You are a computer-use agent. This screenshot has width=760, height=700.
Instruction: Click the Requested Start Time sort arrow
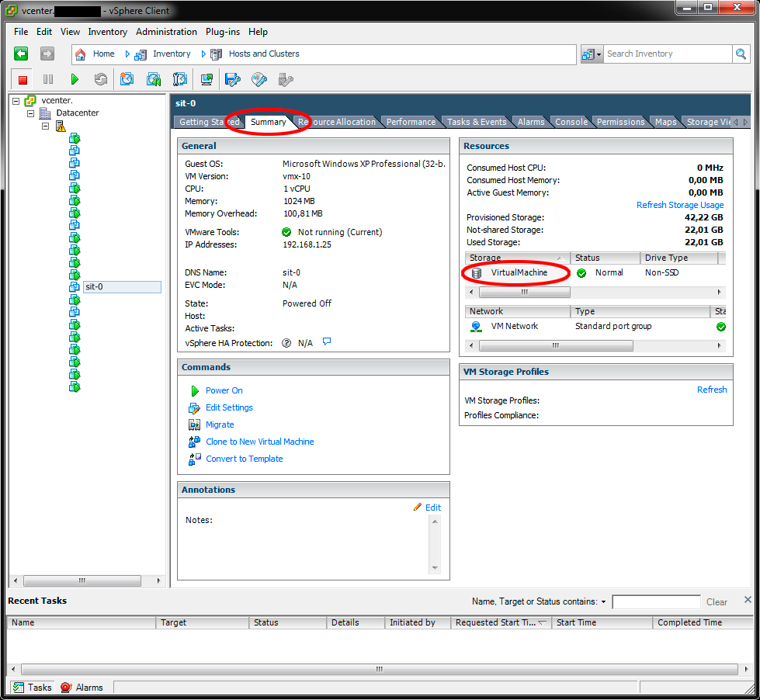pyautogui.click(x=543, y=622)
